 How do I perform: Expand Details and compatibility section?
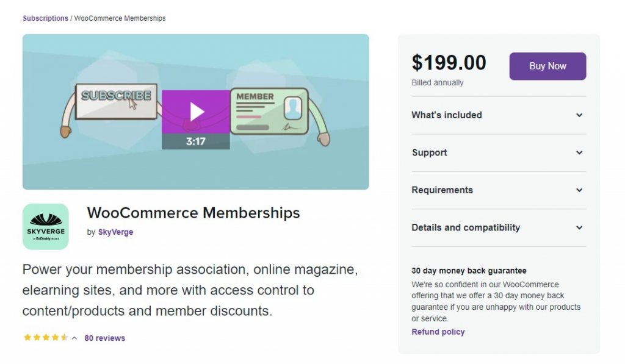click(466, 228)
